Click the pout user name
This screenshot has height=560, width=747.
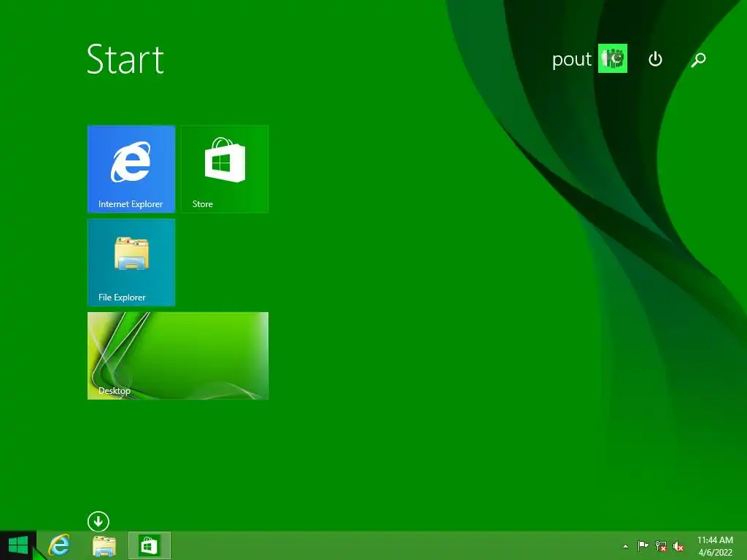click(x=571, y=60)
